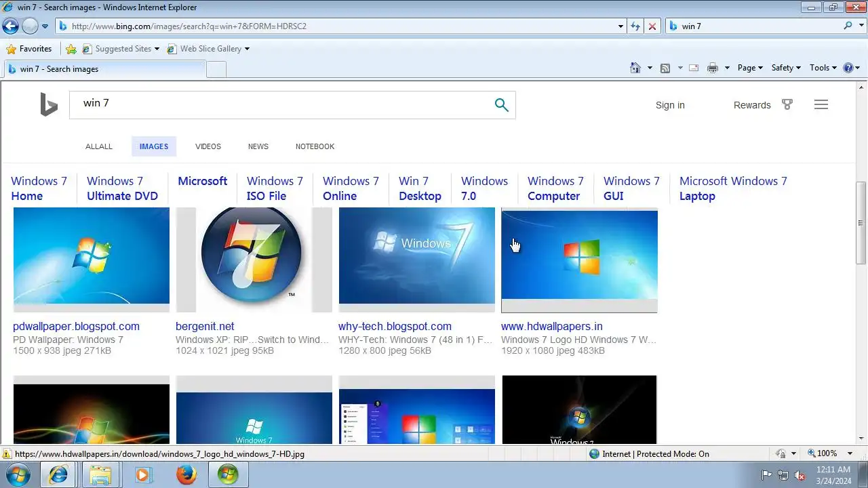This screenshot has width=868, height=488.
Task: Switch to the VIDEOS tab
Action: (208, 146)
